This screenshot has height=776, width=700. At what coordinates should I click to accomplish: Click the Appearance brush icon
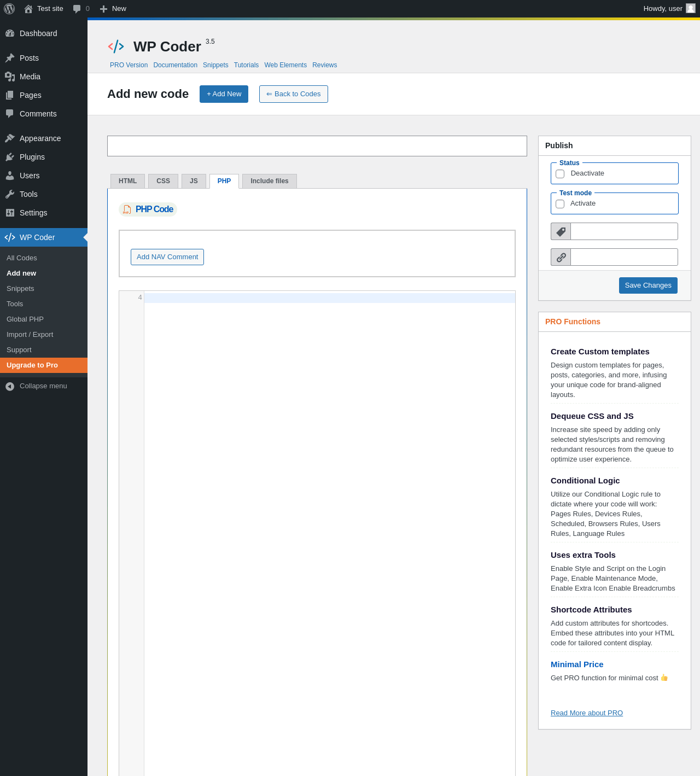coord(10,138)
